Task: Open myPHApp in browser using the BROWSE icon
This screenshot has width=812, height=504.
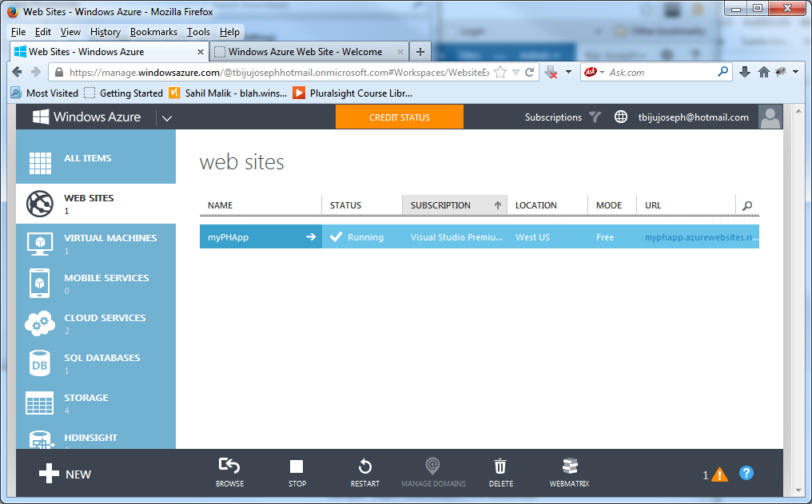Action: pos(229,466)
